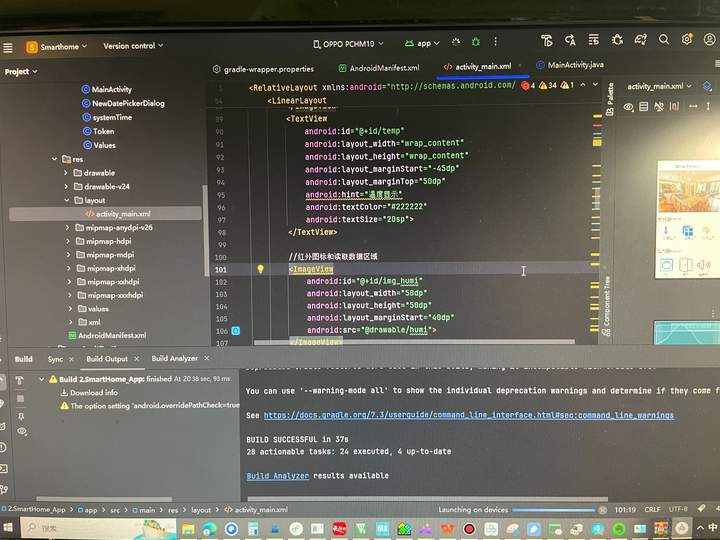Click the CRLF line separator status entry
Screen dimensions: 720x540
(x=652, y=510)
